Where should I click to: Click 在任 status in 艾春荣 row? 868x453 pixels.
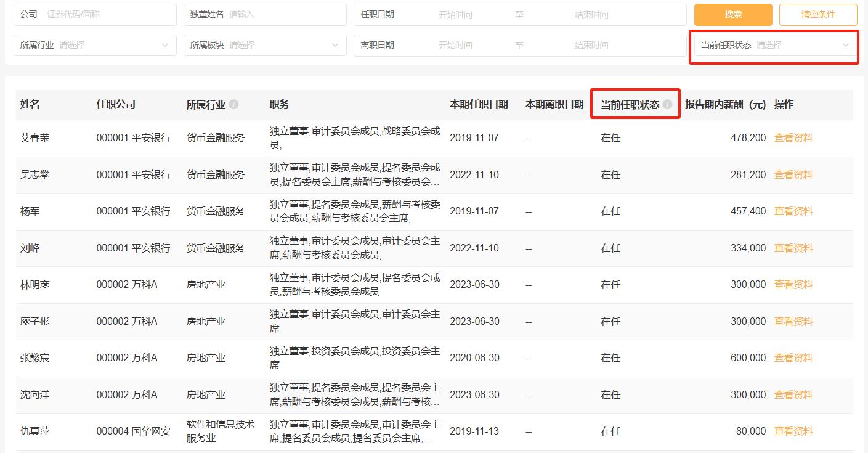click(610, 138)
